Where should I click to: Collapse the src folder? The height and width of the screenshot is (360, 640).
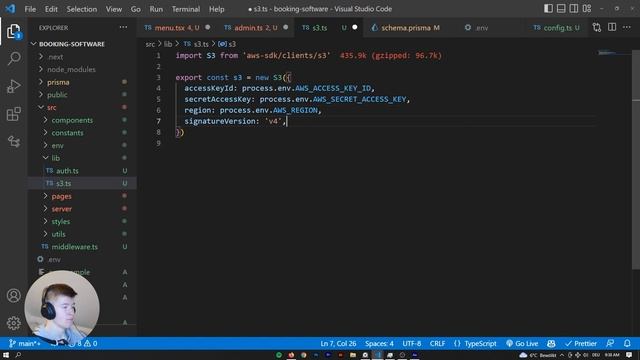[51, 107]
